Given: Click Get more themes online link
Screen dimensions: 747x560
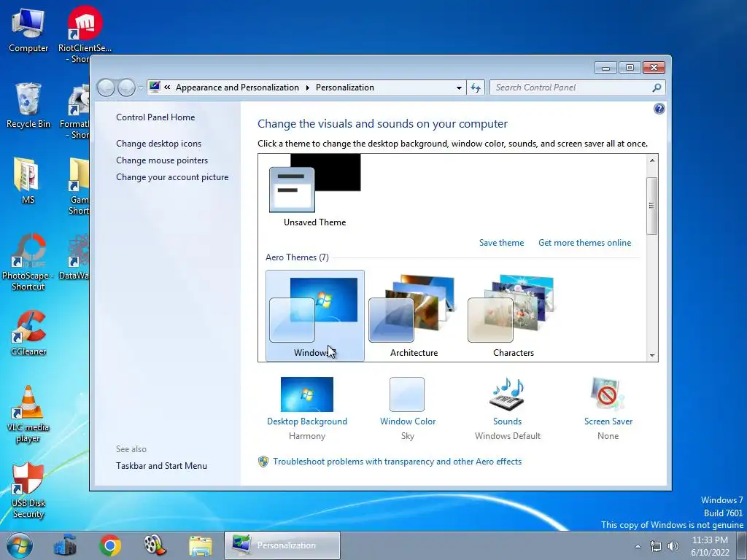Looking at the screenshot, I should coord(584,242).
